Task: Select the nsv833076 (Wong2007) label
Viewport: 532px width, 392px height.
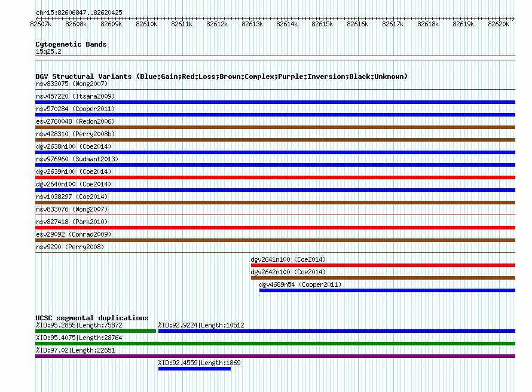Action: [72, 209]
